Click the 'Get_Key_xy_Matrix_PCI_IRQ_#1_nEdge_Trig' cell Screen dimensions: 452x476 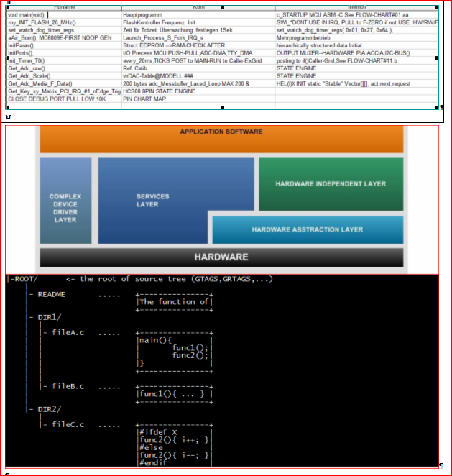point(64,91)
